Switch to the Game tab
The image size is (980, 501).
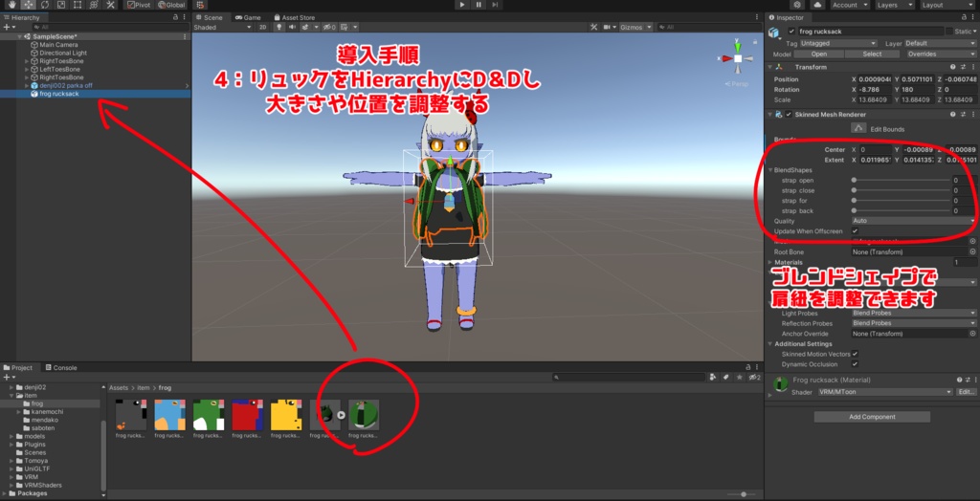click(x=248, y=17)
